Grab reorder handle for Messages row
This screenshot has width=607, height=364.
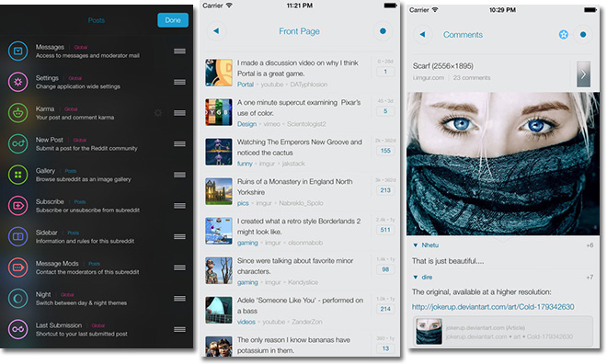coord(179,51)
